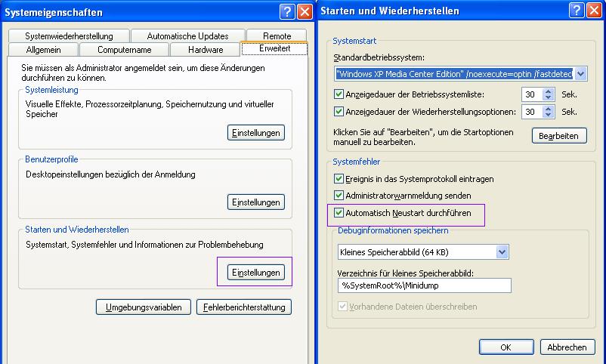Open the Standardbetriebssystem dropdown
606x364 pixels.
(x=580, y=74)
